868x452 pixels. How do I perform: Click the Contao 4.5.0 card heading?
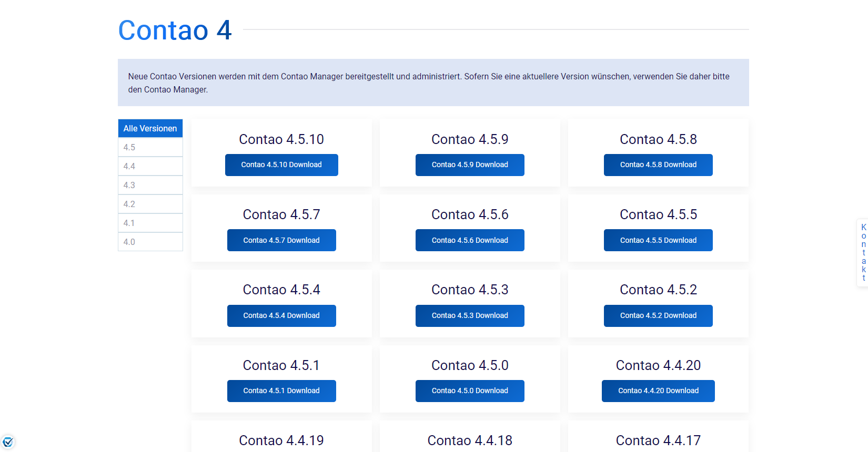[x=470, y=365]
